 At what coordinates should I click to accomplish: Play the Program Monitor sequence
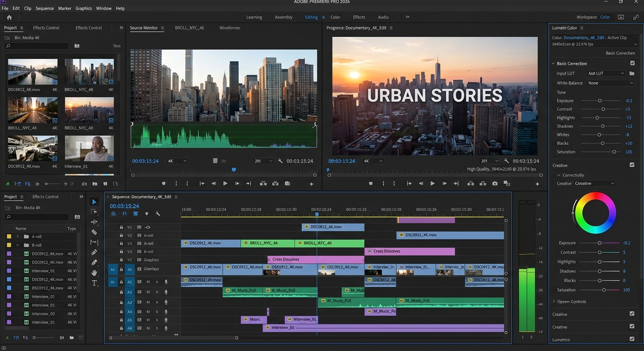(x=432, y=183)
